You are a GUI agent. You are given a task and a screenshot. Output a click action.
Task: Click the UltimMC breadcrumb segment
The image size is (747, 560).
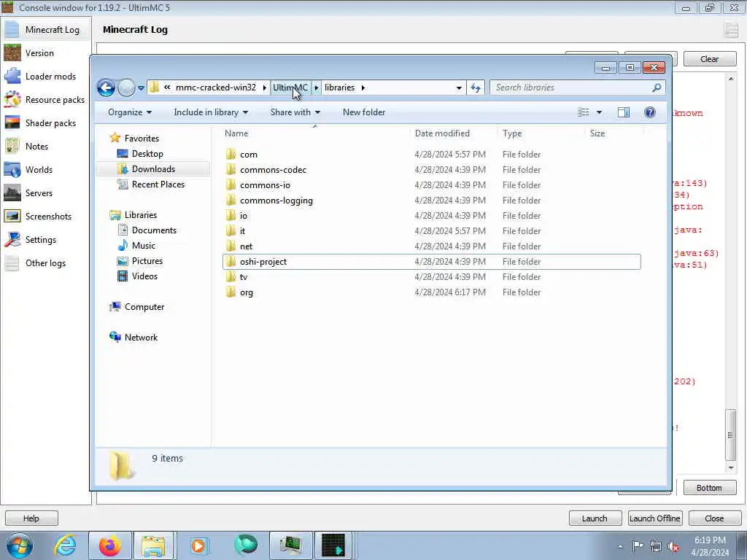coord(290,87)
